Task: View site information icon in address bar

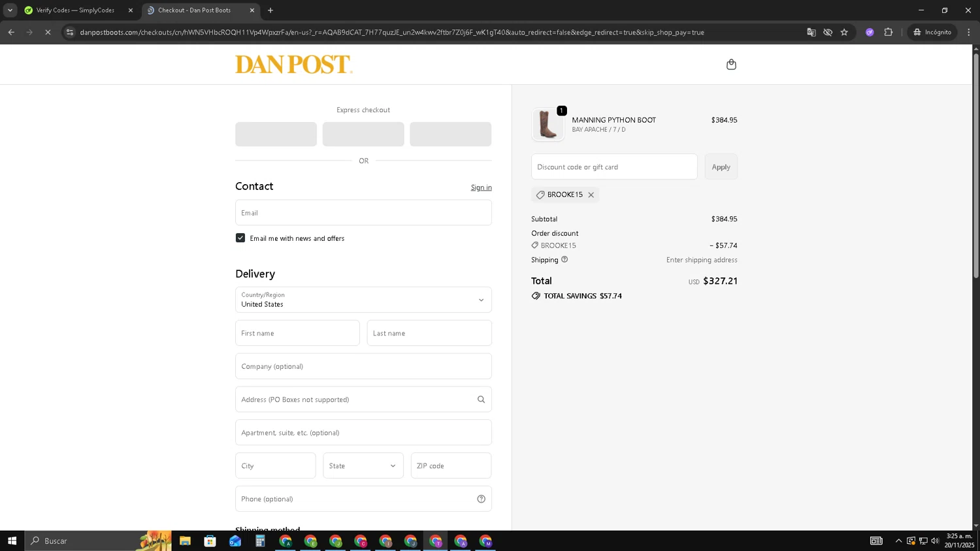Action: 70,32
